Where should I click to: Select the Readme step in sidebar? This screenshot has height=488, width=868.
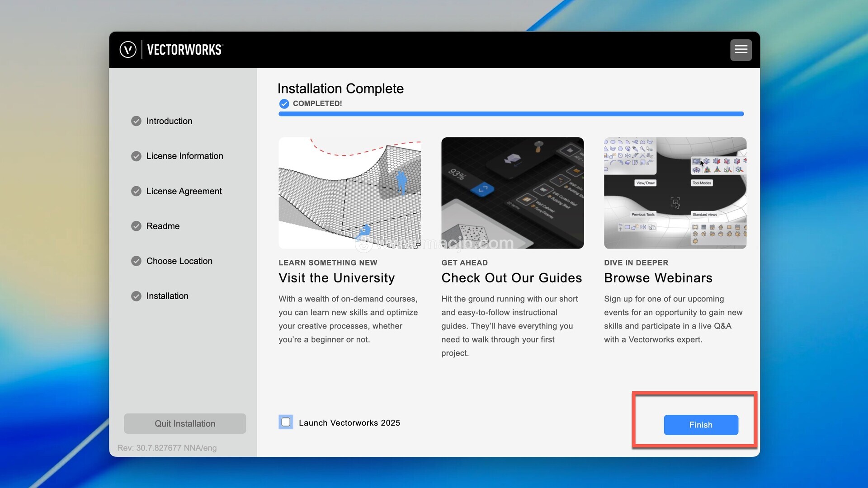point(163,226)
